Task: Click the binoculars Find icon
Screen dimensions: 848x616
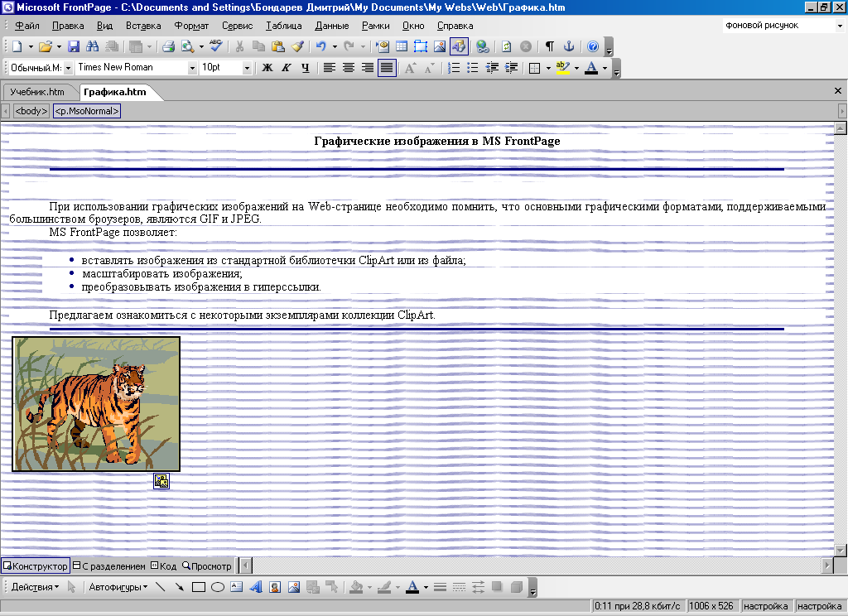Action: (x=93, y=46)
